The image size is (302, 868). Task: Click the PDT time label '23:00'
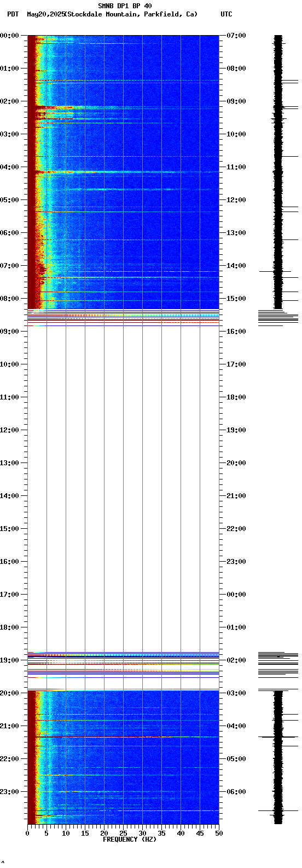(x=10, y=791)
